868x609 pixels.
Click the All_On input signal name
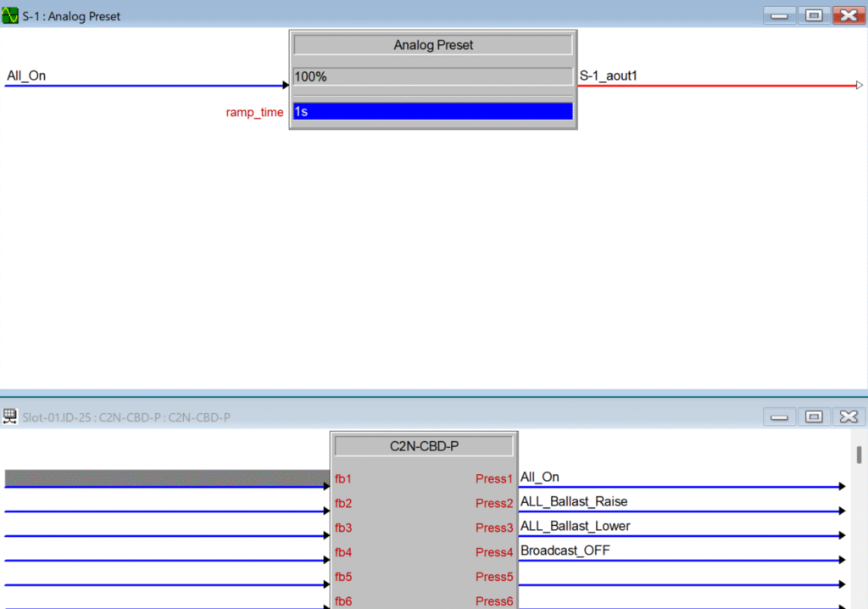pyautogui.click(x=26, y=75)
